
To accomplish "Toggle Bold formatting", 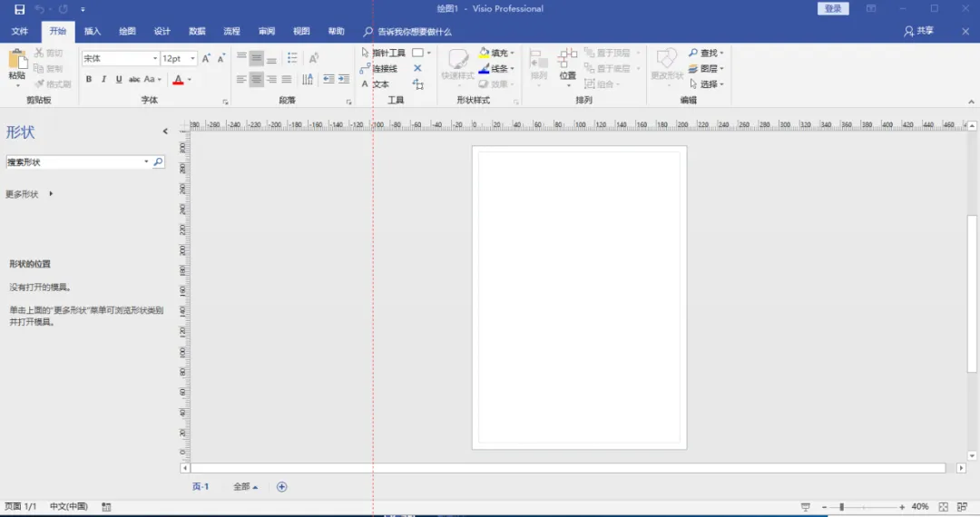I will (x=89, y=79).
